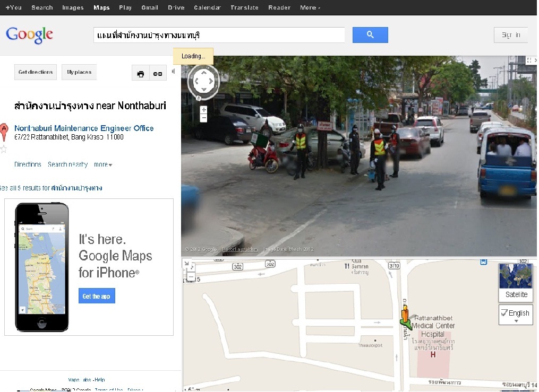Click the Directions link under the result
Screen dimensions: 539x392
[28, 165]
